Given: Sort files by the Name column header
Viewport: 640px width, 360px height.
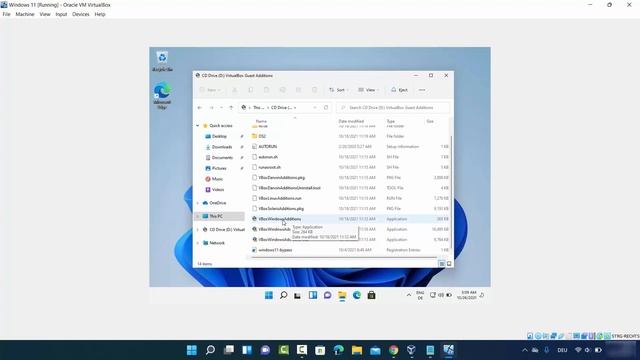Looking at the screenshot, I should tap(261, 121).
